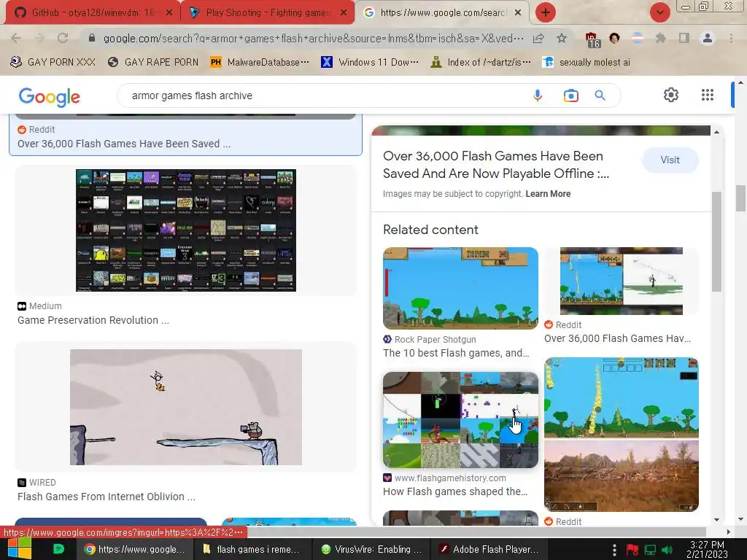Screen dimensions: 747x560
Task: Click Flash Games From Internet Oblivion title
Action: click(107, 497)
